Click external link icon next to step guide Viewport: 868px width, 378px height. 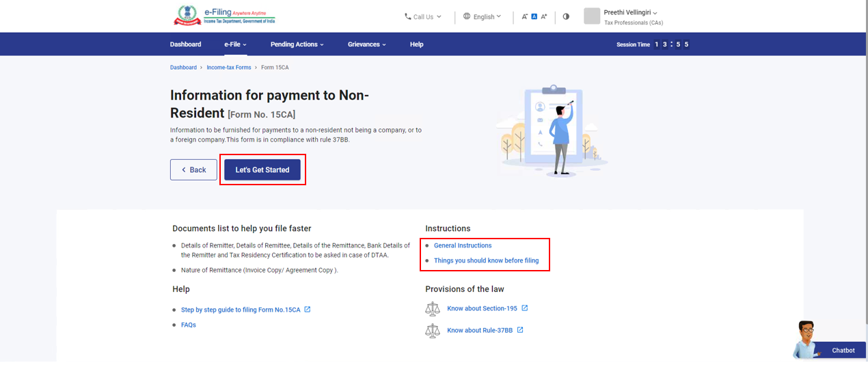[308, 310]
